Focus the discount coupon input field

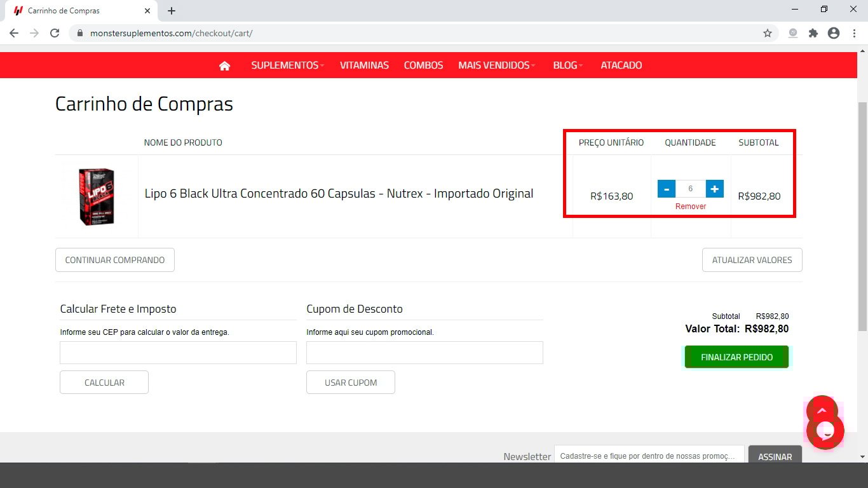(x=424, y=353)
